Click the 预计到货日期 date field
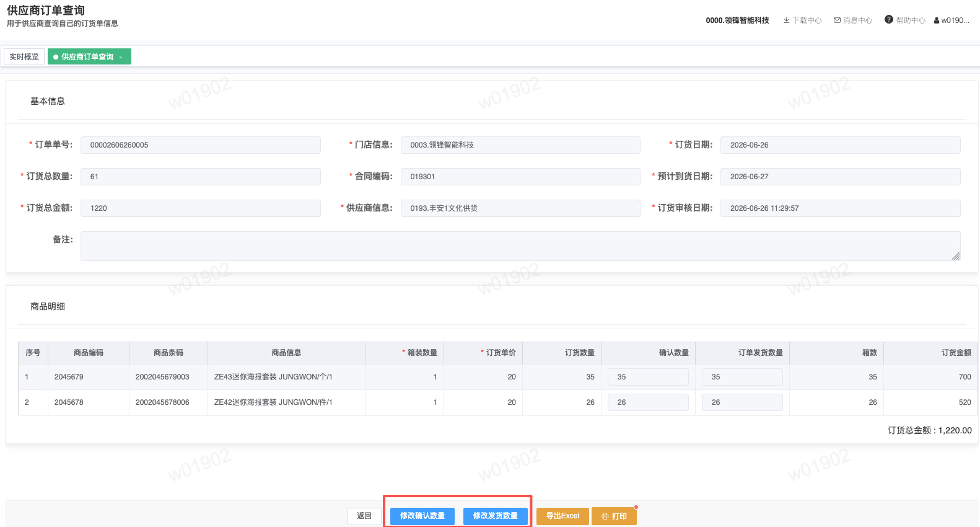This screenshot has width=980, height=527. pyautogui.click(x=841, y=177)
